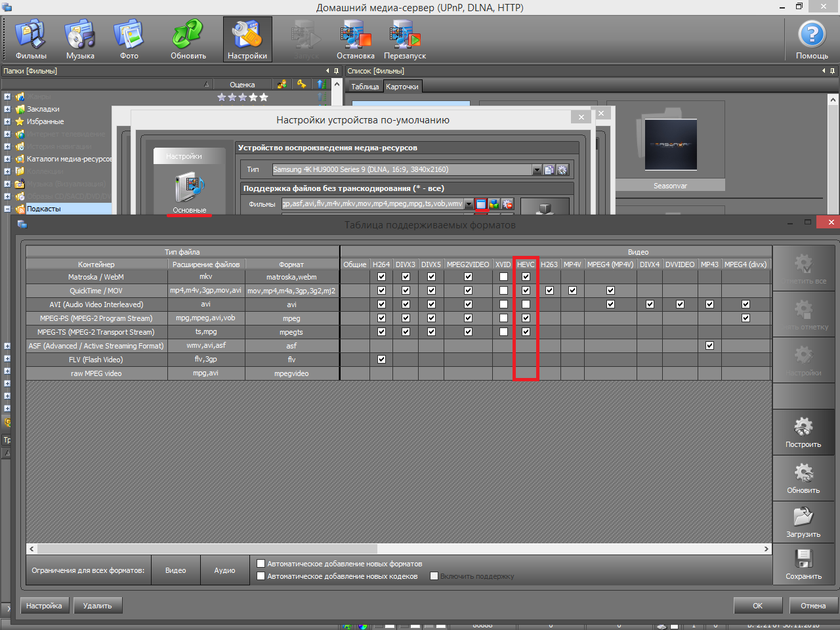Click the horizontal scrollbar right arrow in format table
The width and height of the screenshot is (840, 630).
766,549
